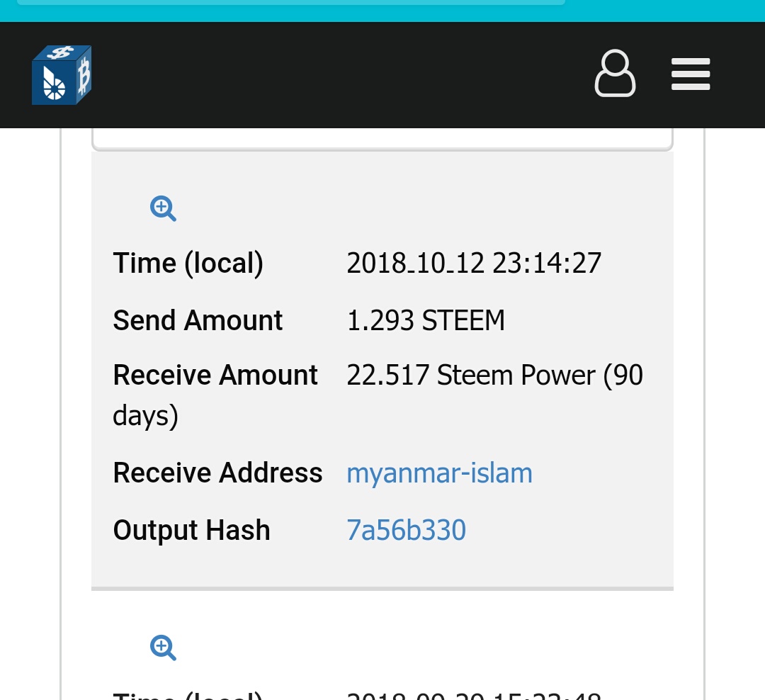Screen dimensions: 765x700
Task: Open the BlockTrades cube logo home
Action: click(62, 74)
